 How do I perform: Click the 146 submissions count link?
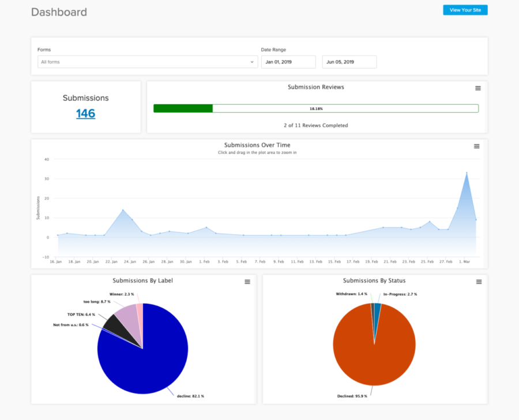click(85, 113)
